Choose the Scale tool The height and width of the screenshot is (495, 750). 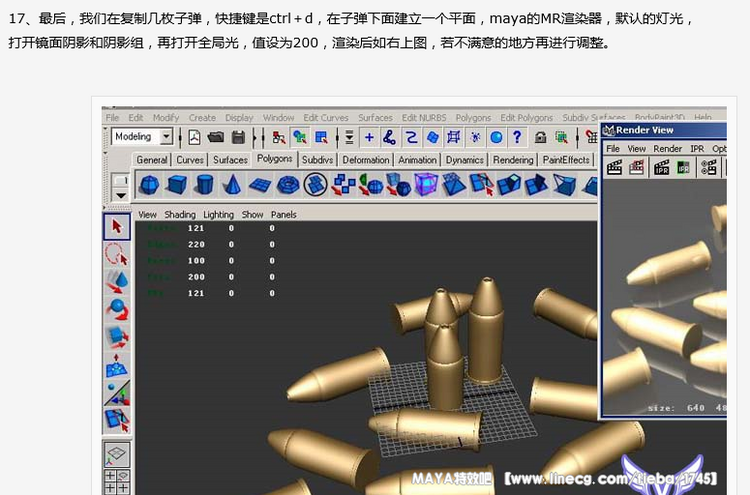117,336
